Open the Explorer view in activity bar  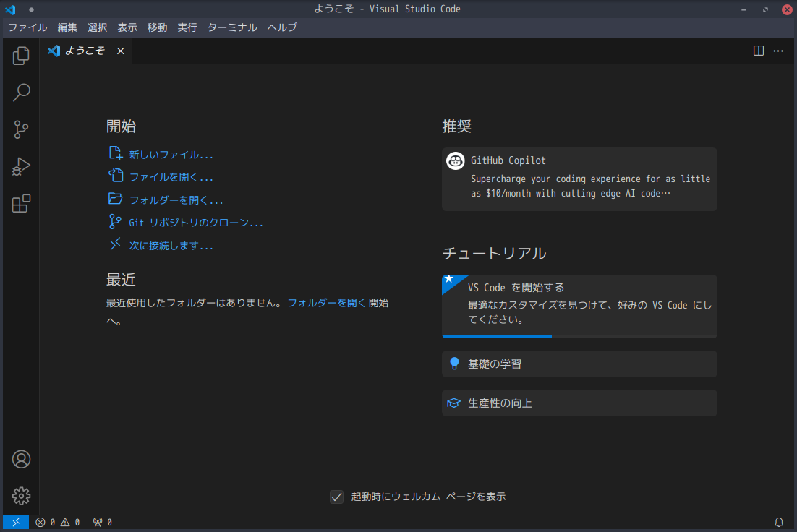coord(21,56)
